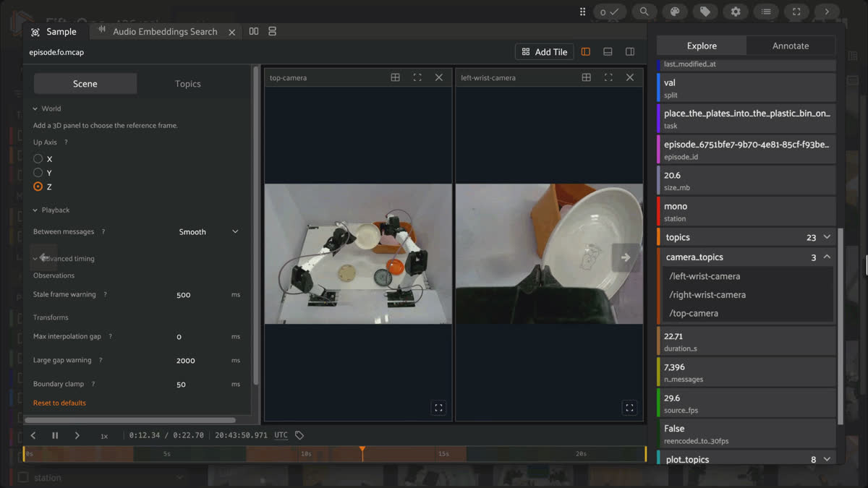Open the gear settings icon
This screenshot has width=868, height=488.
click(x=736, y=12)
